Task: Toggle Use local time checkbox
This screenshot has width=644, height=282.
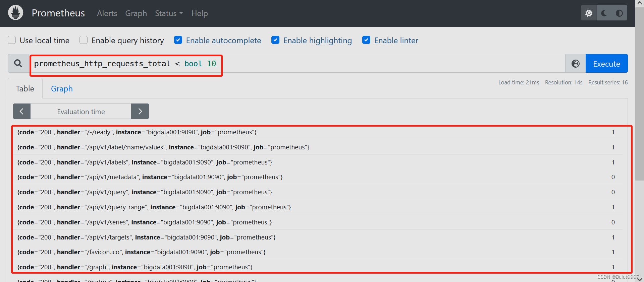Action: pos(12,40)
